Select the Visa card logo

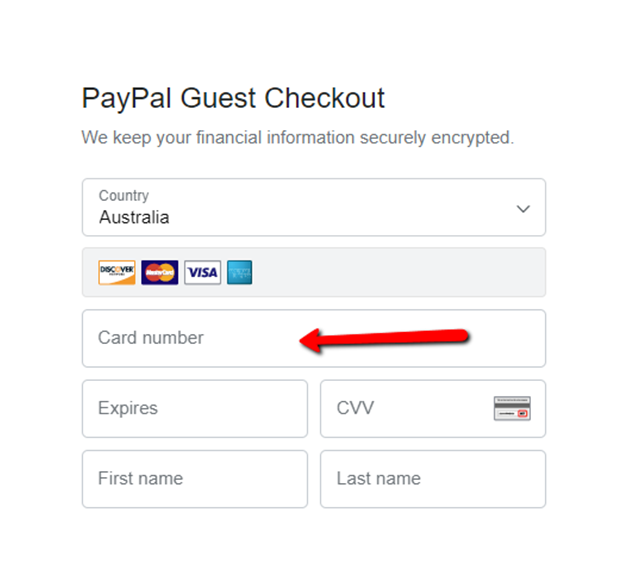(x=202, y=272)
